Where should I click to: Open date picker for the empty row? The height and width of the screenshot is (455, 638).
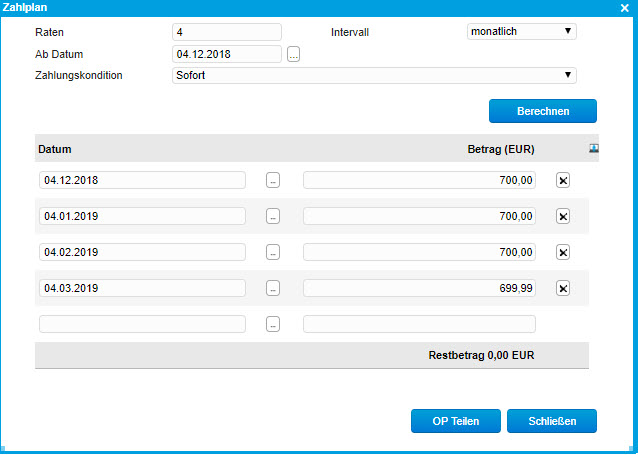273,324
